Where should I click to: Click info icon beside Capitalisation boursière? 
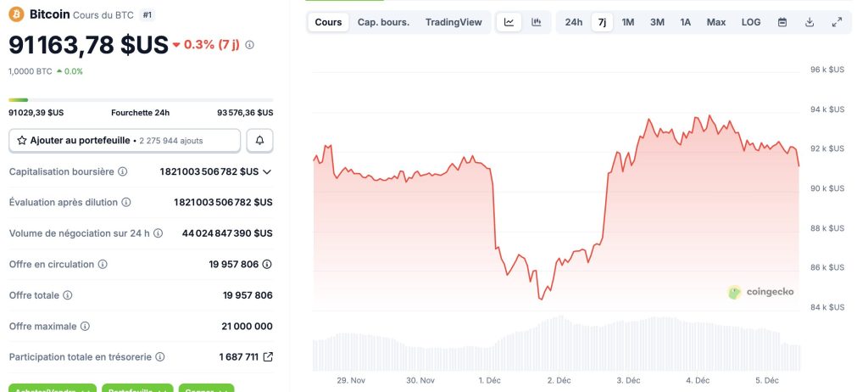click(123, 171)
